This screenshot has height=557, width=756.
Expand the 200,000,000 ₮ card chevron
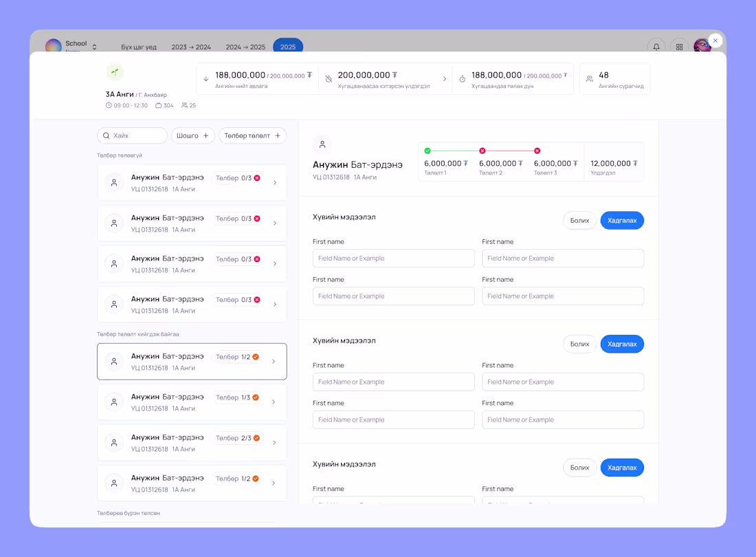click(445, 78)
